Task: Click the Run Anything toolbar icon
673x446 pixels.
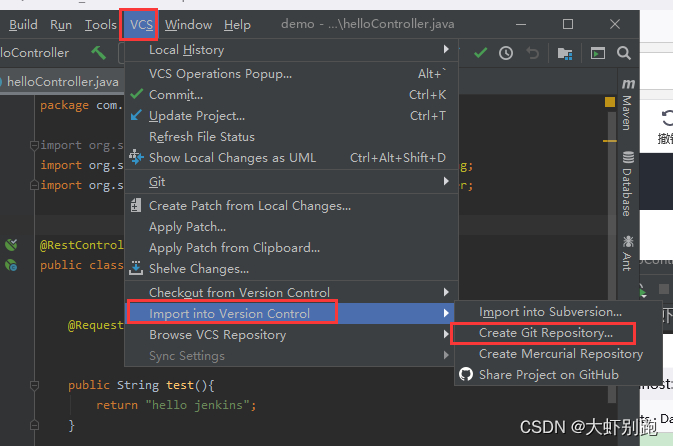Action: coord(597,53)
